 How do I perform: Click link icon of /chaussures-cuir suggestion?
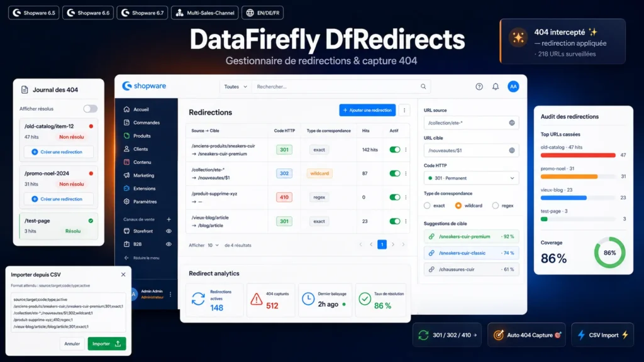point(431,270)
